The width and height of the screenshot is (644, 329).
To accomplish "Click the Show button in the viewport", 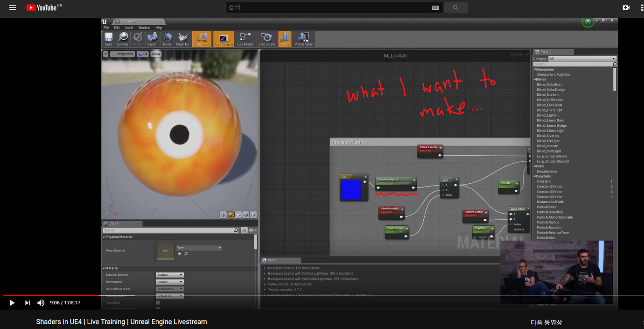I will (155, 54).
